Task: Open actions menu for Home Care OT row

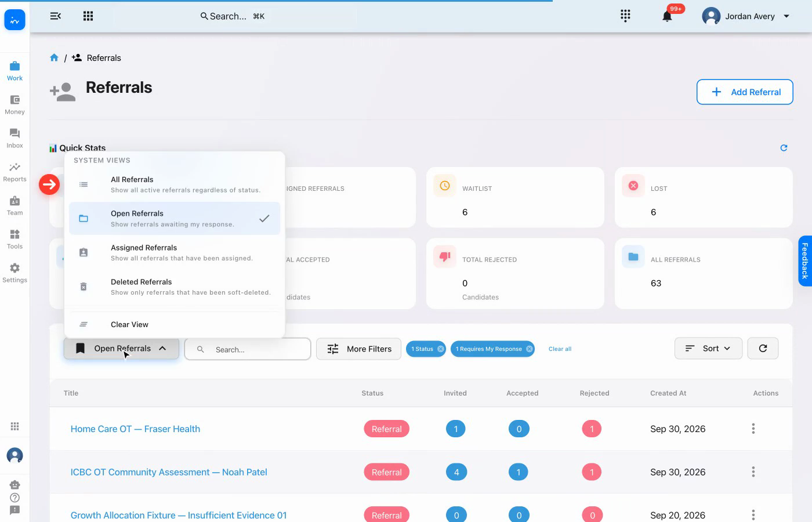Action: coord(753,429)
